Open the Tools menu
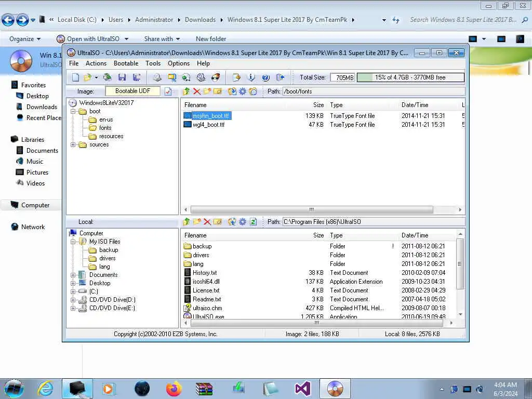 click(153, 63)
